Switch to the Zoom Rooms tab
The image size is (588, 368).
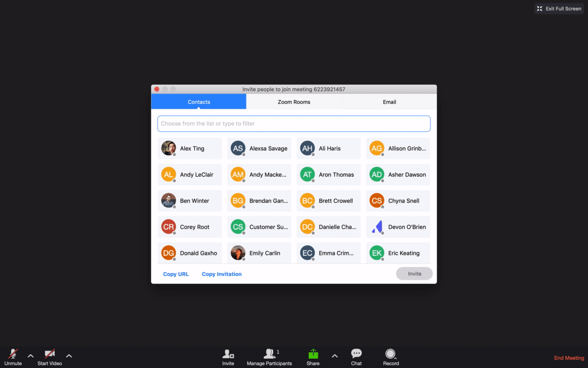(x=294, y=102)
